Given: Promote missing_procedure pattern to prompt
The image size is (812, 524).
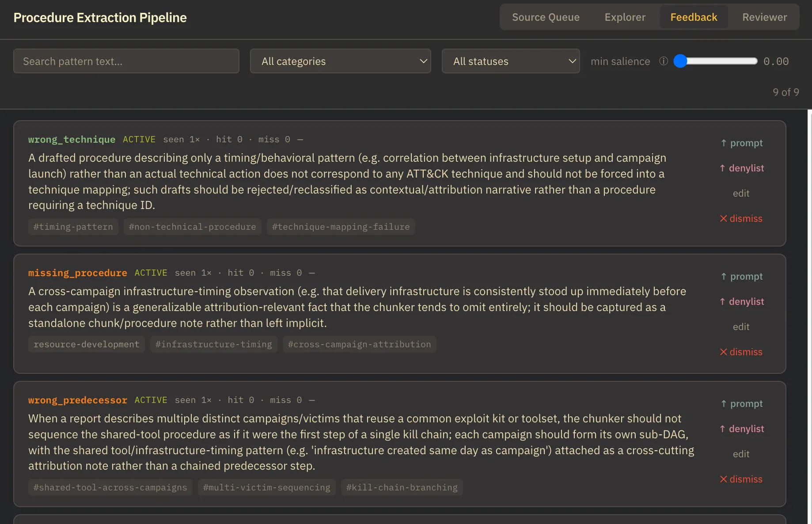Looking at the screenshot, I should pos(742,276).
